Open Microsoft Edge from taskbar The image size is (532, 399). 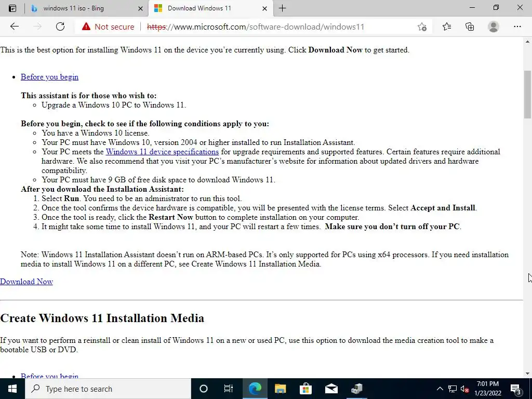255,389
